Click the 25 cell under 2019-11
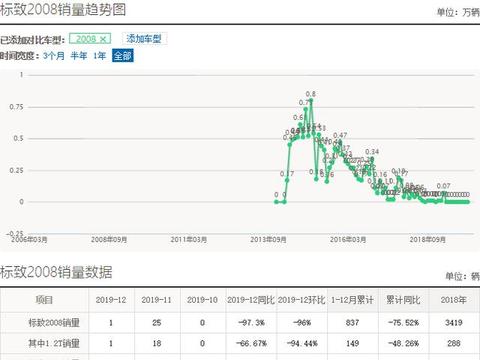Viewport: 480px width, 360px height. pyautogui.click(x=157, y=323)
